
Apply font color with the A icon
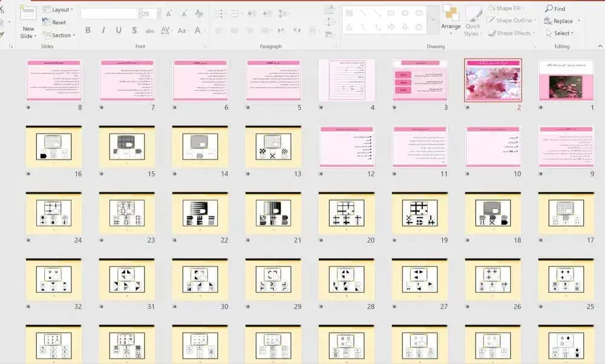coord(198,30)
